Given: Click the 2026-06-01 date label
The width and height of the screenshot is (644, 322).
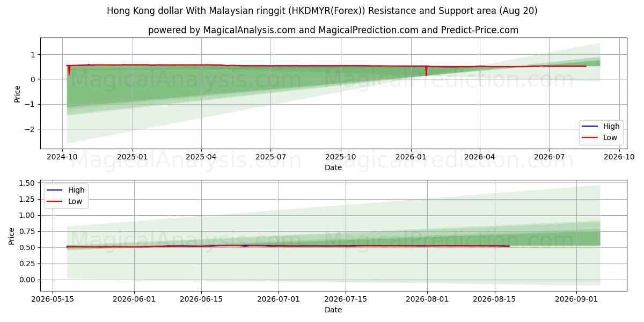Looking at the screenshot, I should (134, 299).
